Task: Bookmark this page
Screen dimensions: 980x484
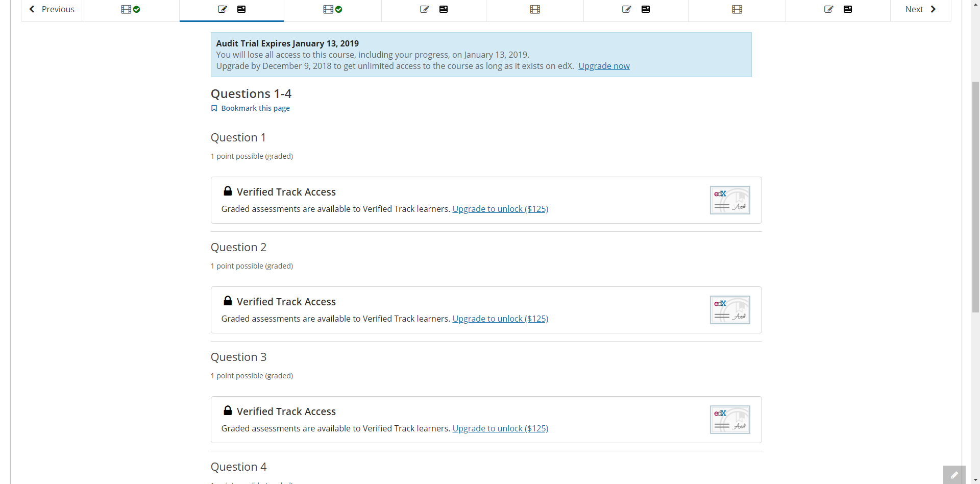Action: [251, 108]
